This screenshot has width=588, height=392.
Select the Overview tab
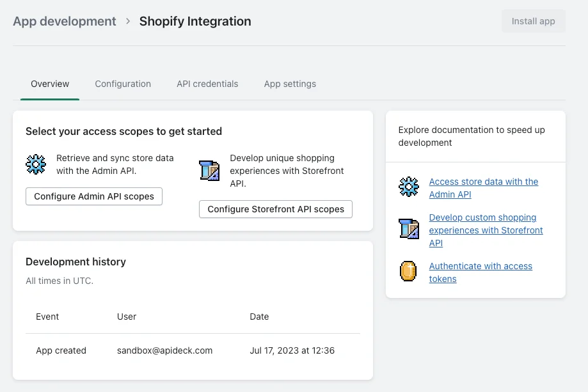50,84
